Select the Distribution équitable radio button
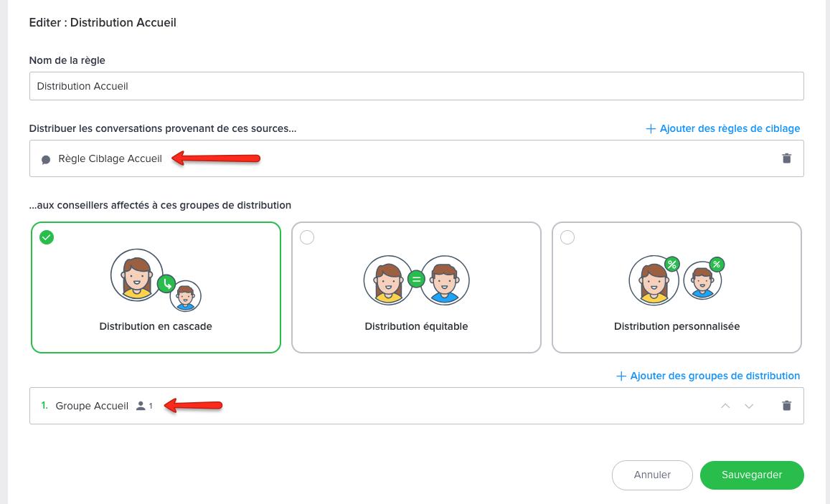 click(307, 237)
